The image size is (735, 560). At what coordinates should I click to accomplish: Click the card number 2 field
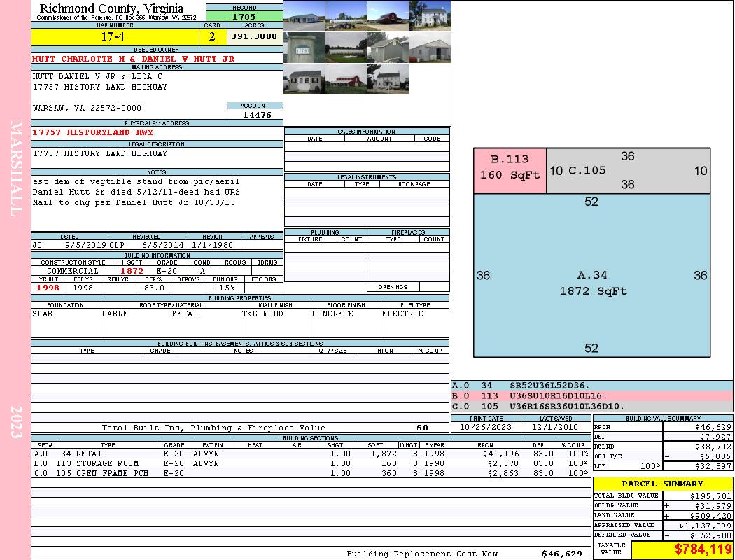pos(212,36)
